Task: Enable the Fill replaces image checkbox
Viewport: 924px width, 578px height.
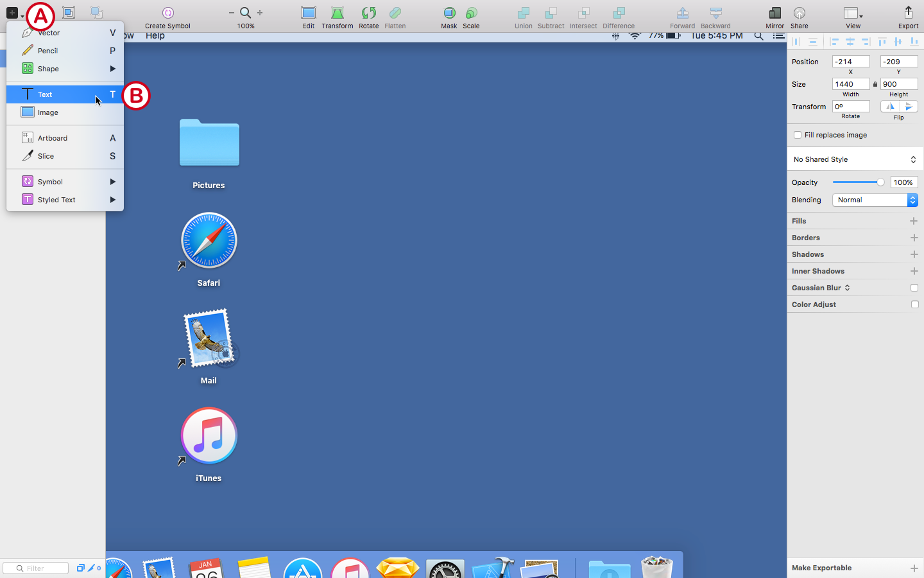Action: click(798, 135)
